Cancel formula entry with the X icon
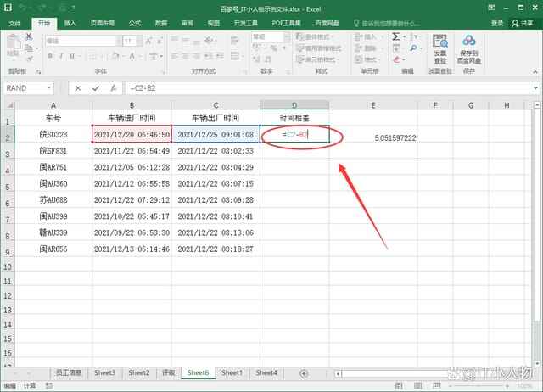 78,88
